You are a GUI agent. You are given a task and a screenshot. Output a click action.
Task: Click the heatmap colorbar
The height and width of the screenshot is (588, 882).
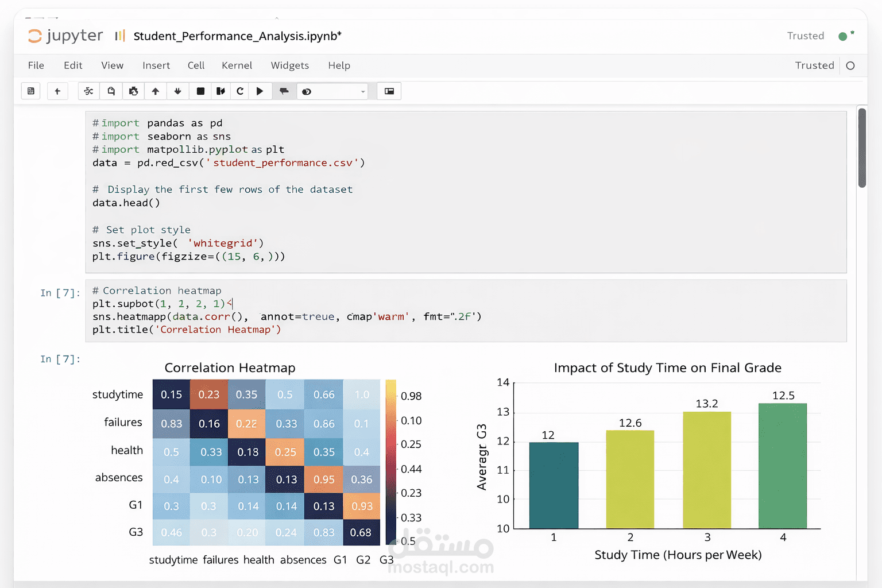(x=391, y=462)
